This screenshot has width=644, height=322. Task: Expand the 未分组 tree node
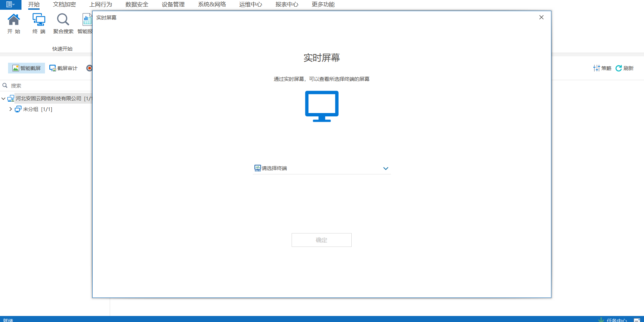point(11,109)
